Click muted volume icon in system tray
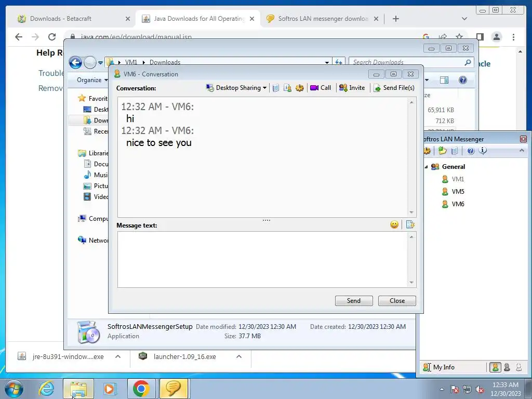Image resolution: width=532 pixels, height=399 pixels. pos(480,389)
